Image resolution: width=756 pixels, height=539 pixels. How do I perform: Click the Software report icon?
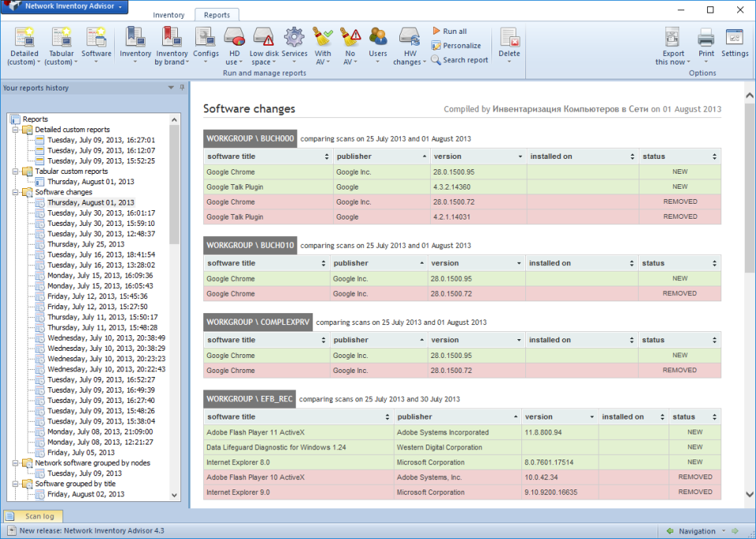pos(96,38)
